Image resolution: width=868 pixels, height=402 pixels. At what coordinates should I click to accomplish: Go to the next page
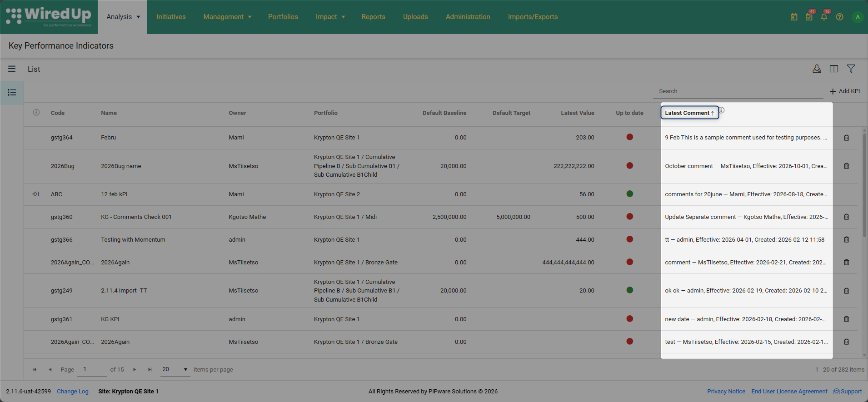(135, 369)
